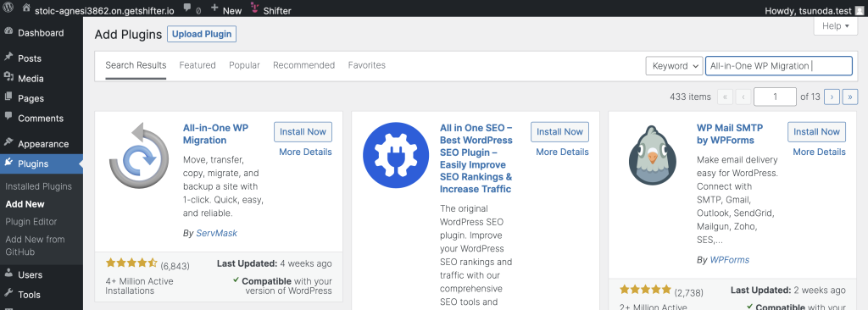Click the Pages icon in sidebar
868x310 pixels.
pyautogui.click(x=8, y=97)
